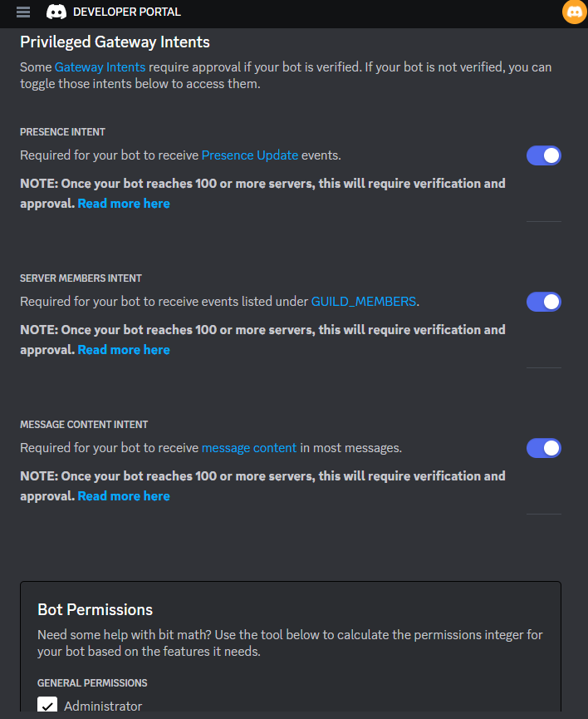Click the Bot Permissions panel heading
Viewport: 588px width, 719px height.
pos(94,609)
